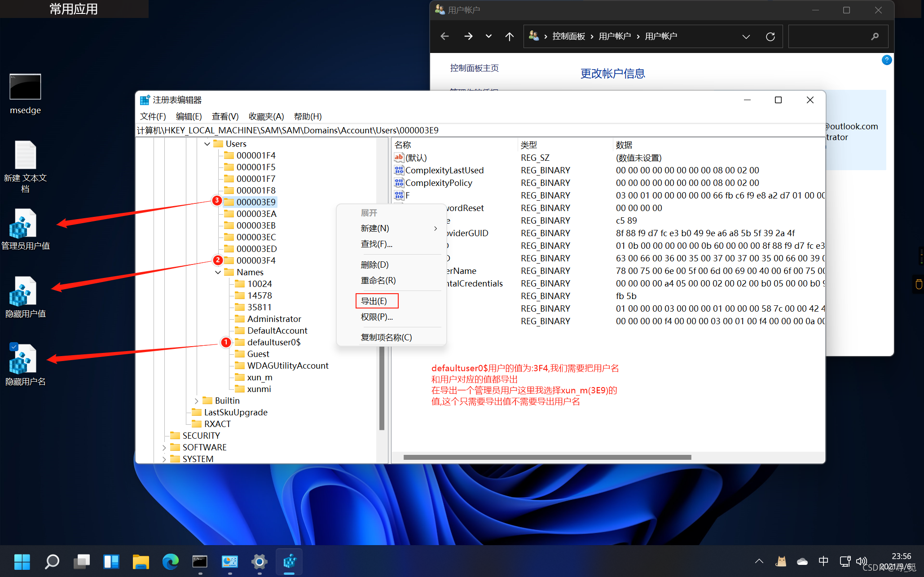Click refresh icon in Control Panel address bar
The width and height of the screenshot is (924, 577).
point(770,36)
